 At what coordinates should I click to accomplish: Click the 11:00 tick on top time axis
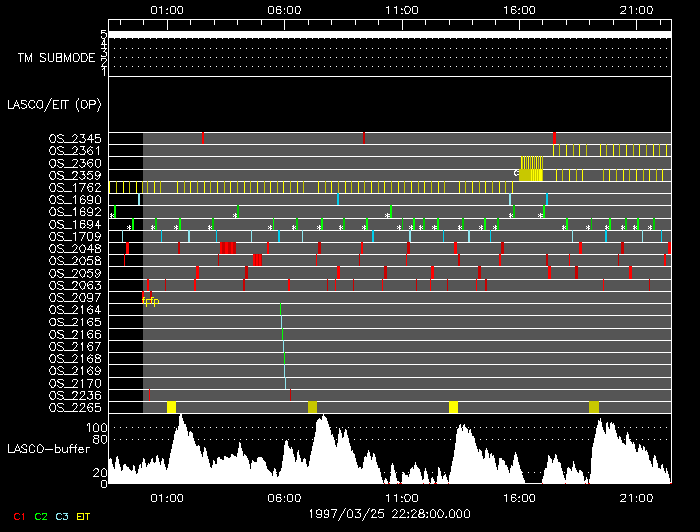(401, 9)
